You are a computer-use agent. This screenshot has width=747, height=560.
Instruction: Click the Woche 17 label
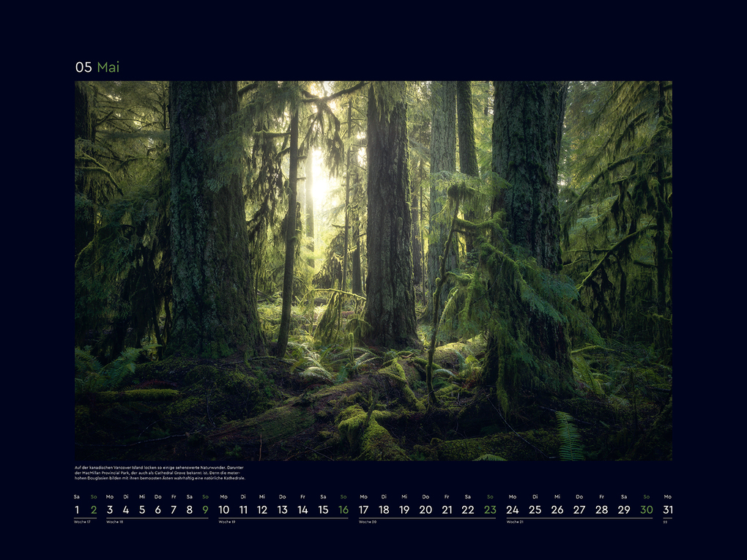coord(82,522)
